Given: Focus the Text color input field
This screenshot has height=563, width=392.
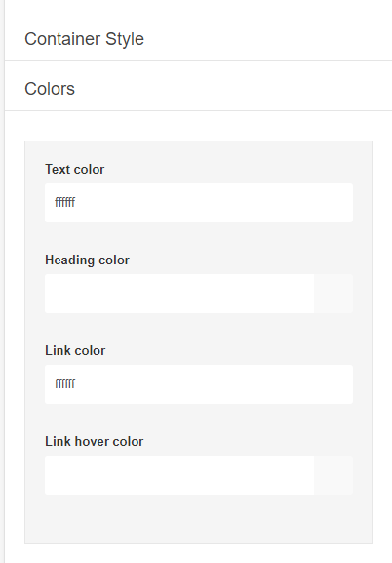Looking at the screenshot, I should pyautogui.click(x=179, y=203).
